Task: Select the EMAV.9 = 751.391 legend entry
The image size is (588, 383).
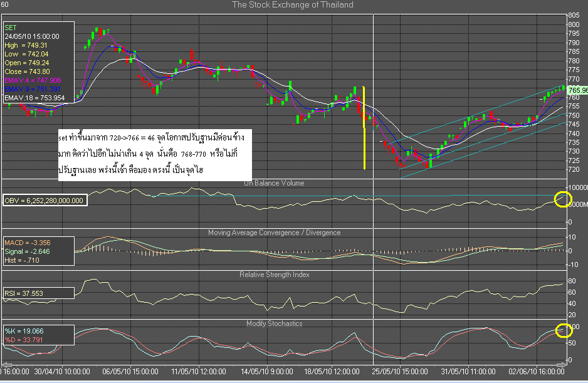Action: (32, 89)
